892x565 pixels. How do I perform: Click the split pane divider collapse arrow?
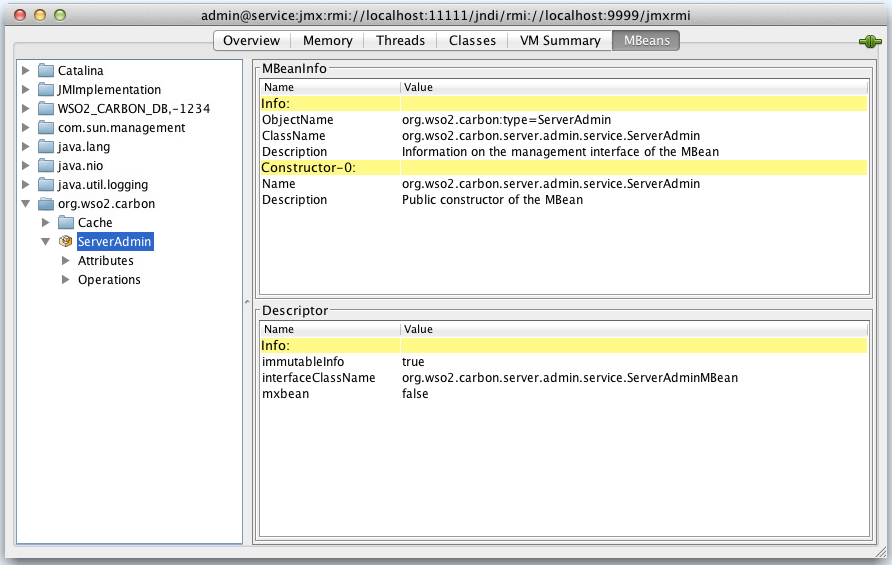(247, 300)
